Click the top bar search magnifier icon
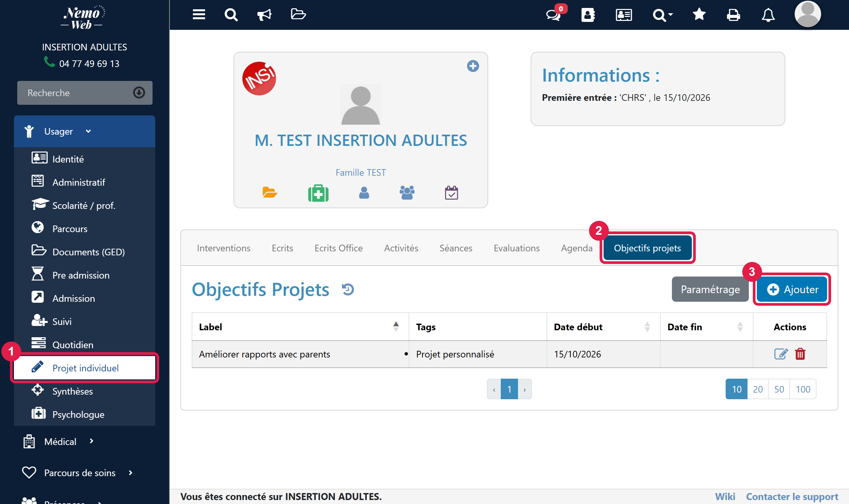Screen dimensions: 849x504 pyautogui.click(x=231, y=15)
